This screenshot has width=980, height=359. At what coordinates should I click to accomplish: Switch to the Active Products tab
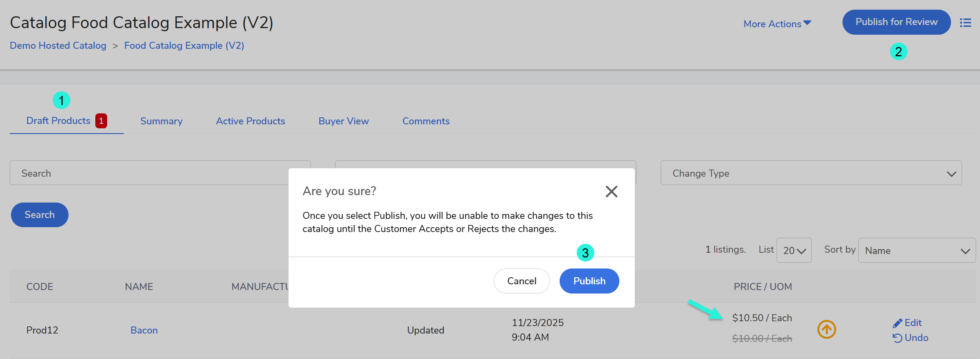click(x=250, y=121)
